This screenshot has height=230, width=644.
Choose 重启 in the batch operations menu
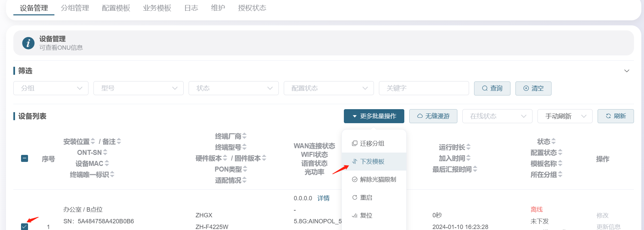[x=366, y=198]
